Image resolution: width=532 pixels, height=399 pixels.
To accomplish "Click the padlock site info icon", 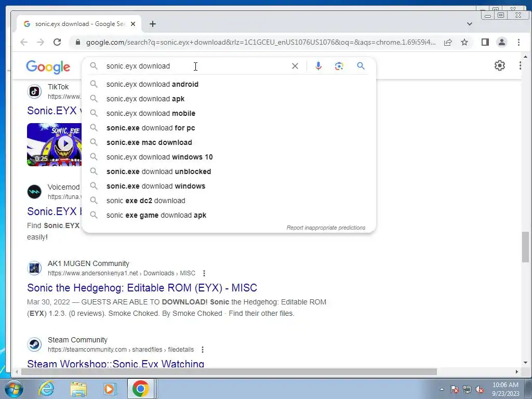I will click(78, 42).
